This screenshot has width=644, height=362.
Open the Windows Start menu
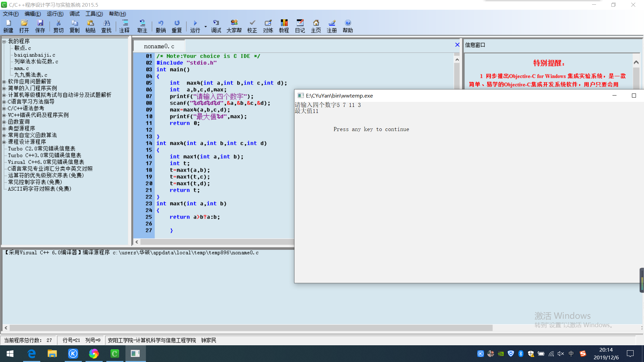point(10,354)
